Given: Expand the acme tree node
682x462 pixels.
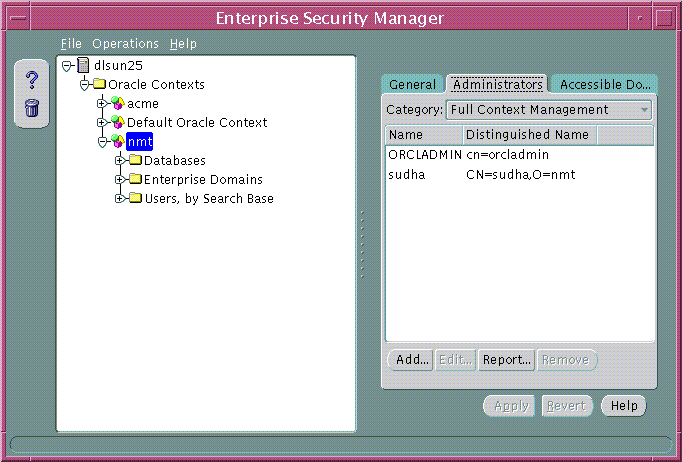Looking at the screenshot, I should point(102,104).
